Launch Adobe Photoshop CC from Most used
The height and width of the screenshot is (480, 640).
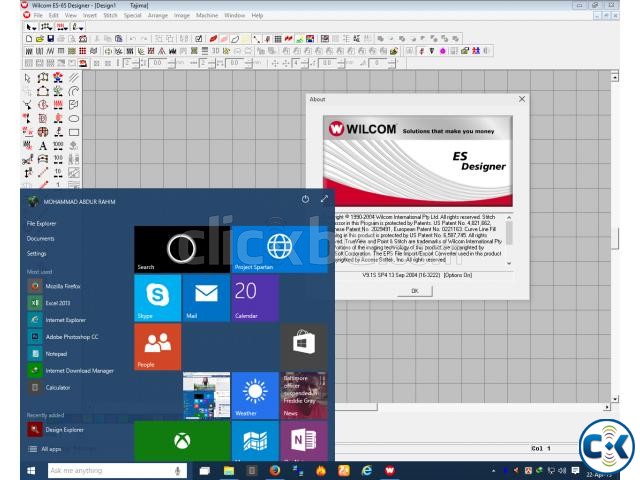[71, 337]
